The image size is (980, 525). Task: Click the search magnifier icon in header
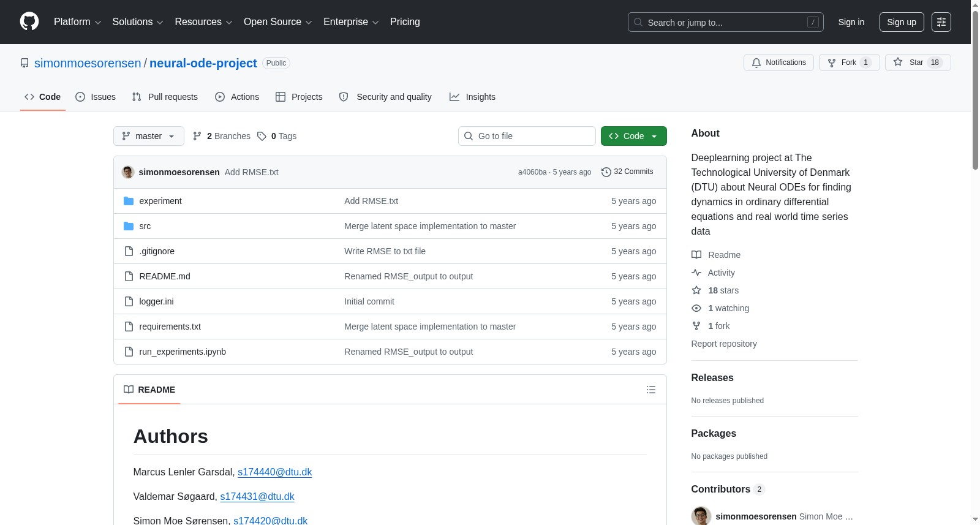coord(638,22)
